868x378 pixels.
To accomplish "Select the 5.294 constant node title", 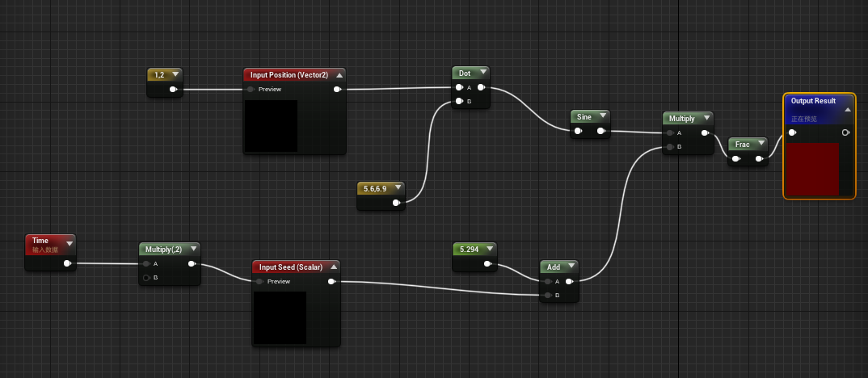I will 469,249.
